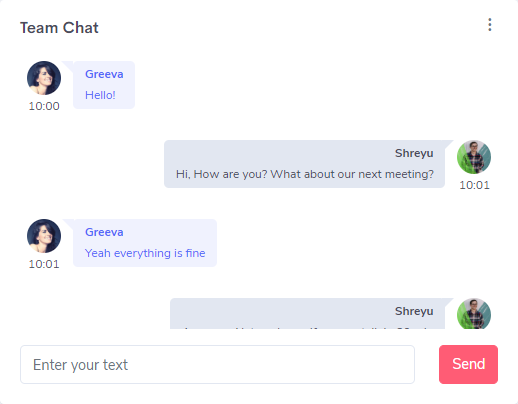Click the tail pointer of the Hello bubble

[x=69, y=65]
